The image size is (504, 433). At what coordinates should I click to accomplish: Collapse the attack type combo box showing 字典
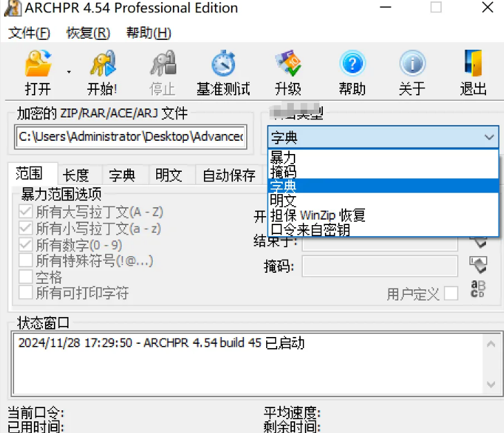coord(383,137)
